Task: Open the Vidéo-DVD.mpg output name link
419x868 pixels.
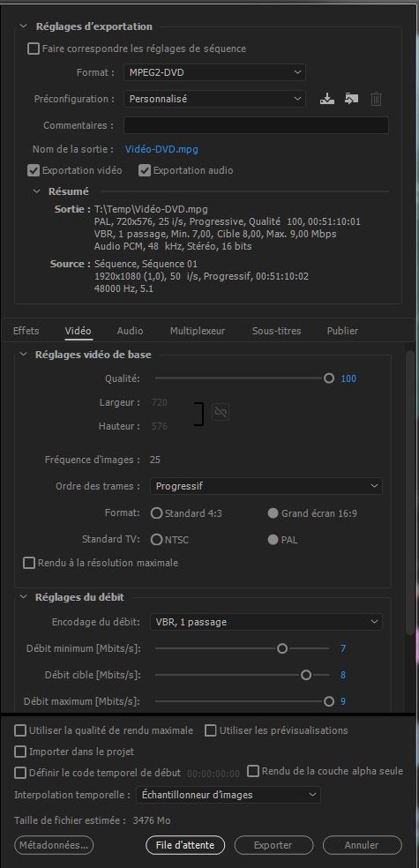Action: [161, 149]
